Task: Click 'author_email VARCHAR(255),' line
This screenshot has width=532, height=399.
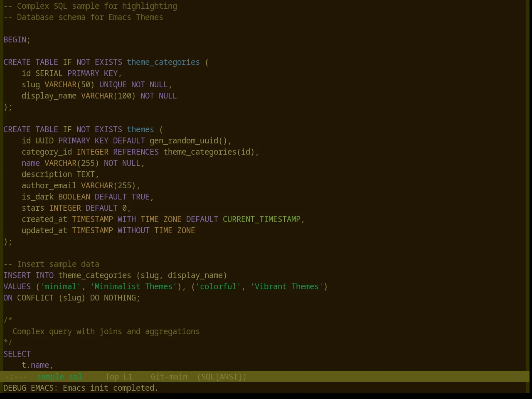Action: coord(81,185)
